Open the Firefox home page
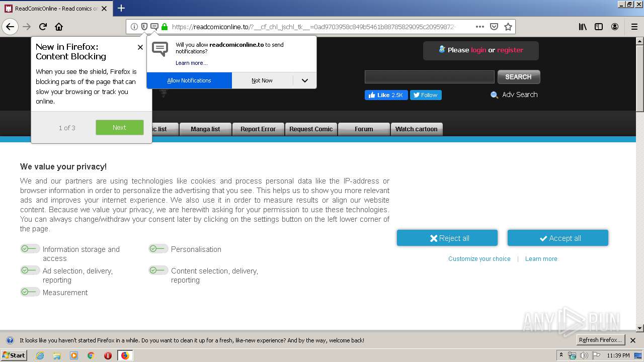 (59, 27)
